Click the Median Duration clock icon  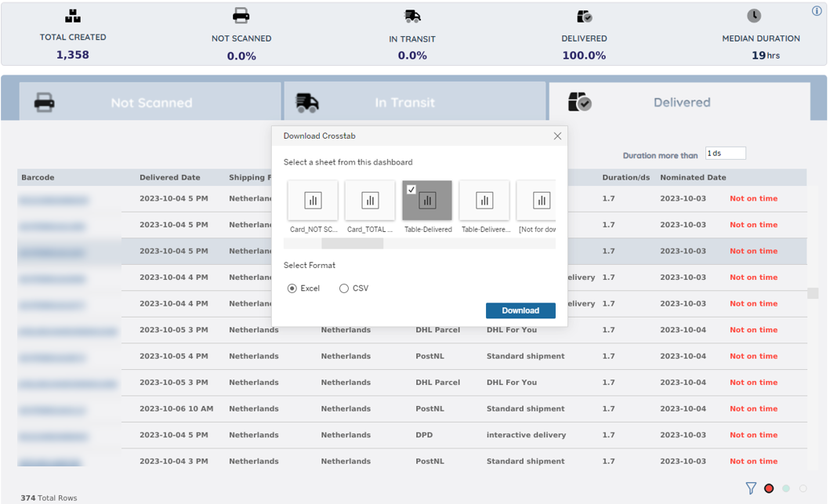(754, 16)
